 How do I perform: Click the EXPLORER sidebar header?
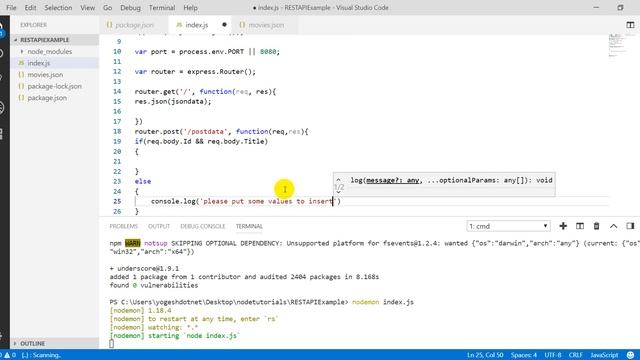tap(33, 25)
